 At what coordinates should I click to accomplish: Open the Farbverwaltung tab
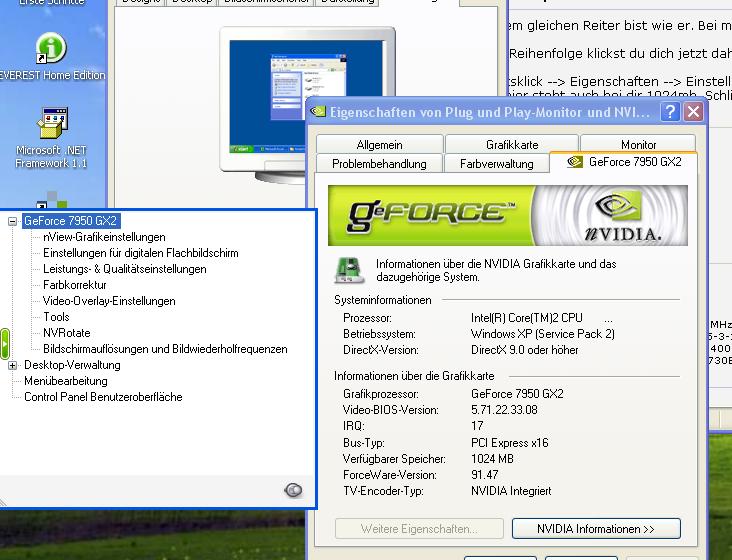[496, 164]
